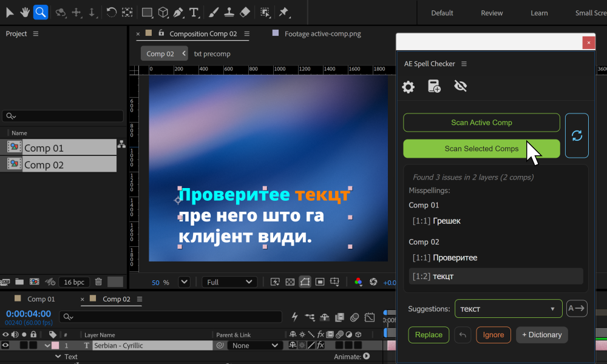Select the Rotation tool

111,12
